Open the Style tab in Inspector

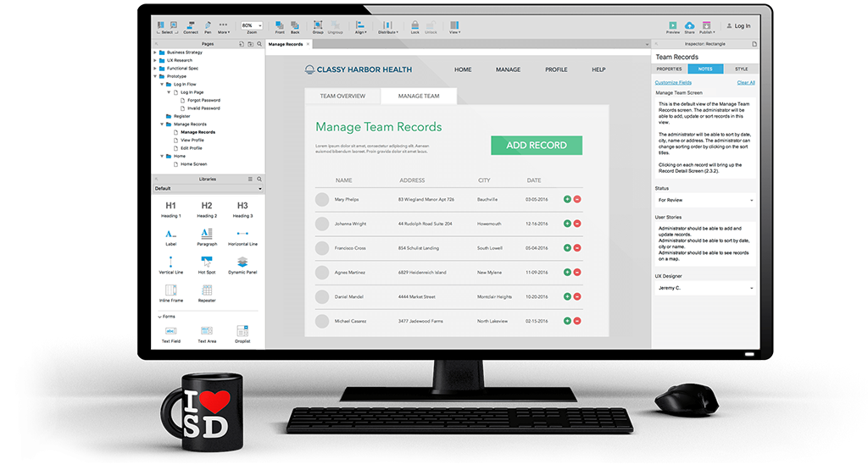741,69
